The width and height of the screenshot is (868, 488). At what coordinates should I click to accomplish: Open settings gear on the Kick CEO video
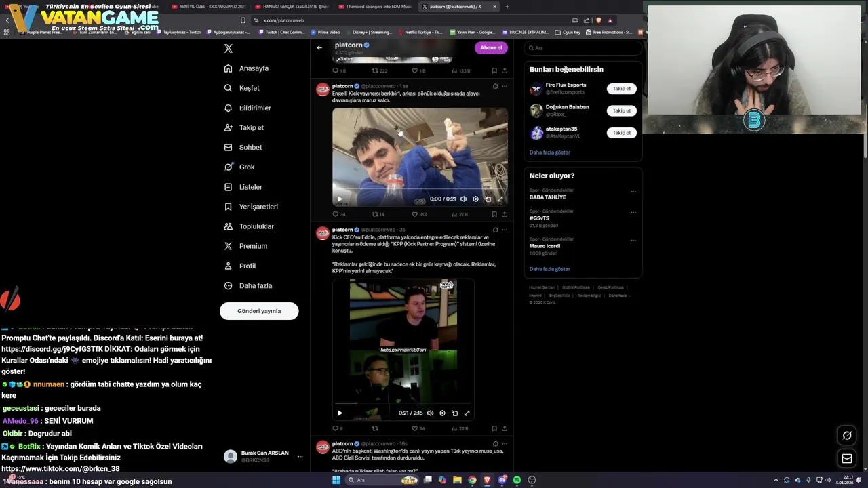click(x=442, y=413)
